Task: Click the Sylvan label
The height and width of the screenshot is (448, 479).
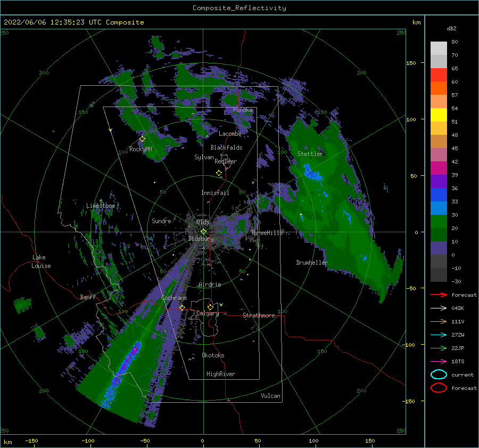Action: coord(204,157)
